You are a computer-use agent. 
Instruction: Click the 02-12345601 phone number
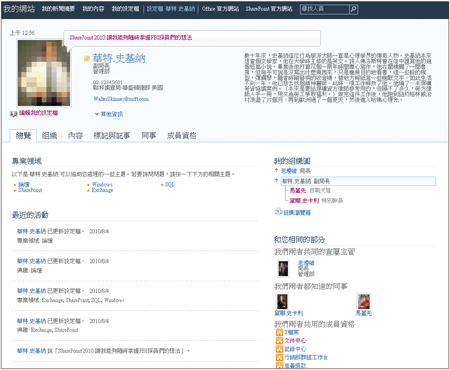tap(108, 82)
